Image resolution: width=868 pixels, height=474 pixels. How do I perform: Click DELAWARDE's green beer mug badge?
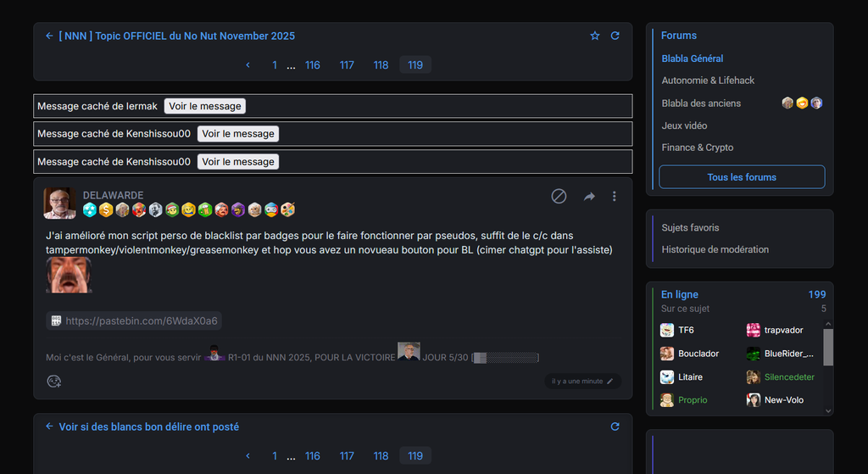pyautogui.click(x=205, y=209)
